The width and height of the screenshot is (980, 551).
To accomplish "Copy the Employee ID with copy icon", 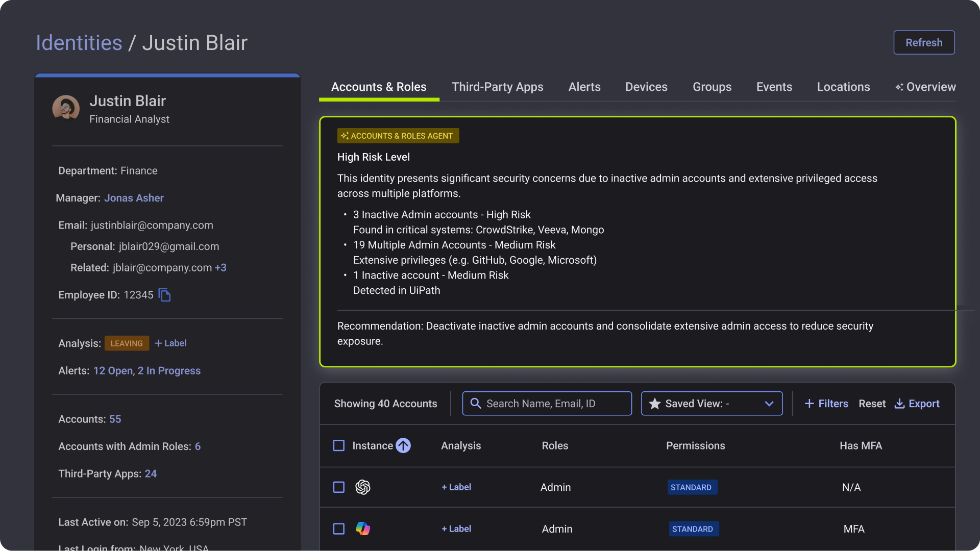I will [x=164, y=295].
